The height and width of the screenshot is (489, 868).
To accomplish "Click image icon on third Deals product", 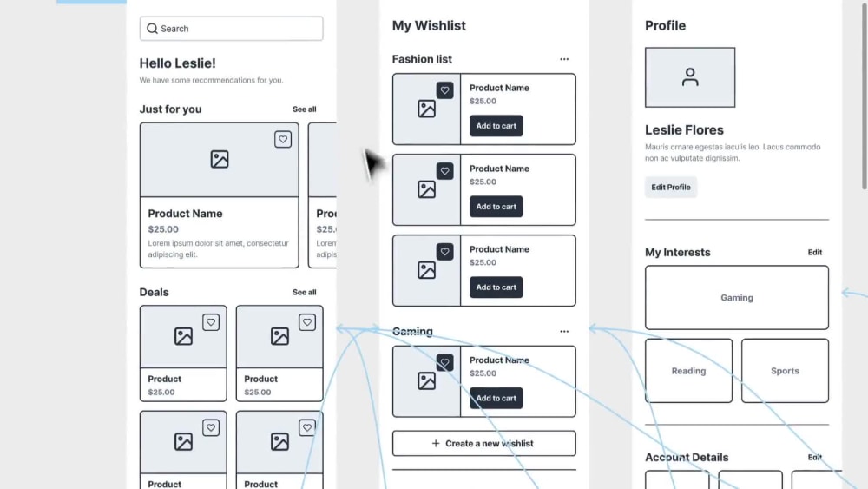I will point(183,441).
